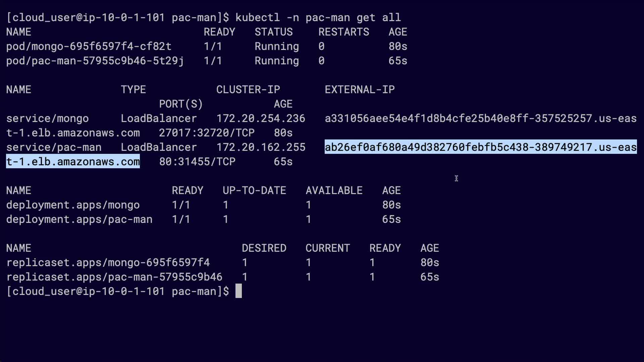This screenshot has height=362, width=644.
Task: Click replicaset.apps/pac-man-57955c9b46 text
Action: (114, 277)
